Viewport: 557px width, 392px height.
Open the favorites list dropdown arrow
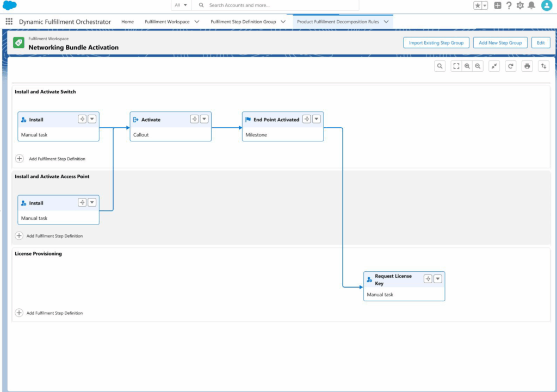click(485, 5)
